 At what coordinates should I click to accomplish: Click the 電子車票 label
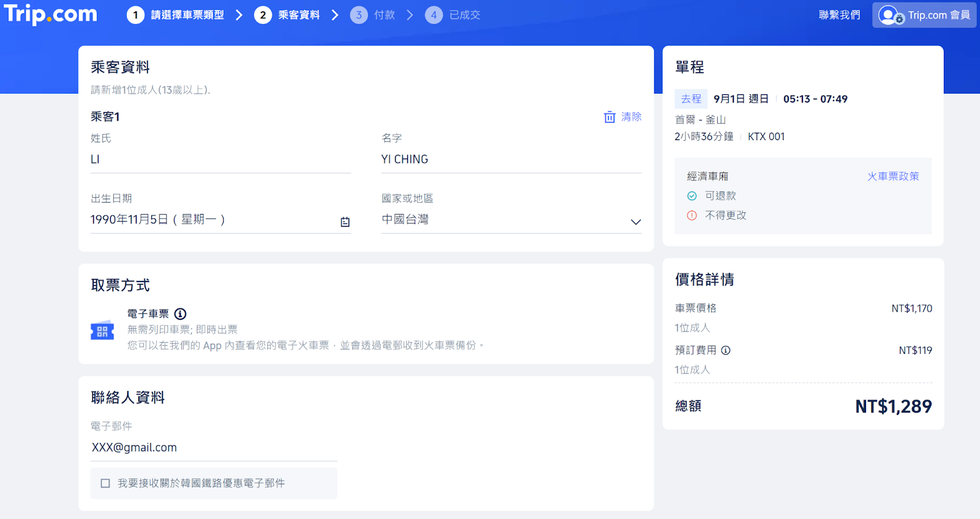point(148,314)
